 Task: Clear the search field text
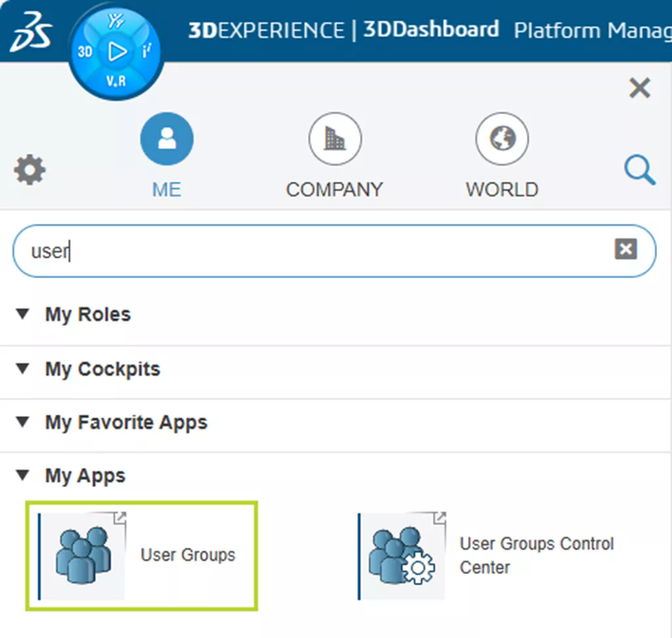tap(625, 249)
